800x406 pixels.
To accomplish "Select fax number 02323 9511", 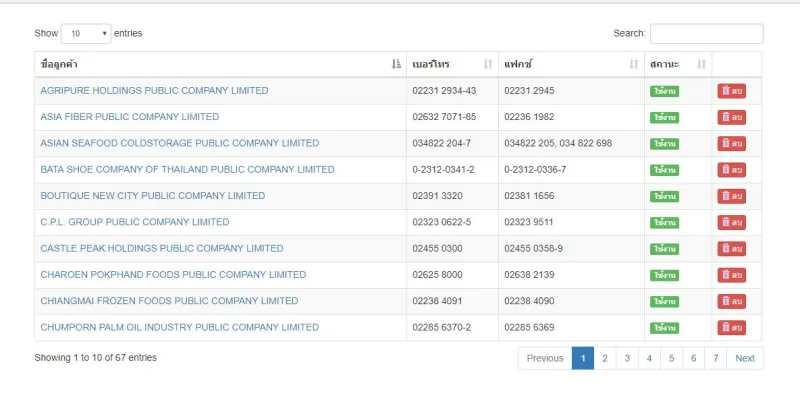I will coord(529,222).
